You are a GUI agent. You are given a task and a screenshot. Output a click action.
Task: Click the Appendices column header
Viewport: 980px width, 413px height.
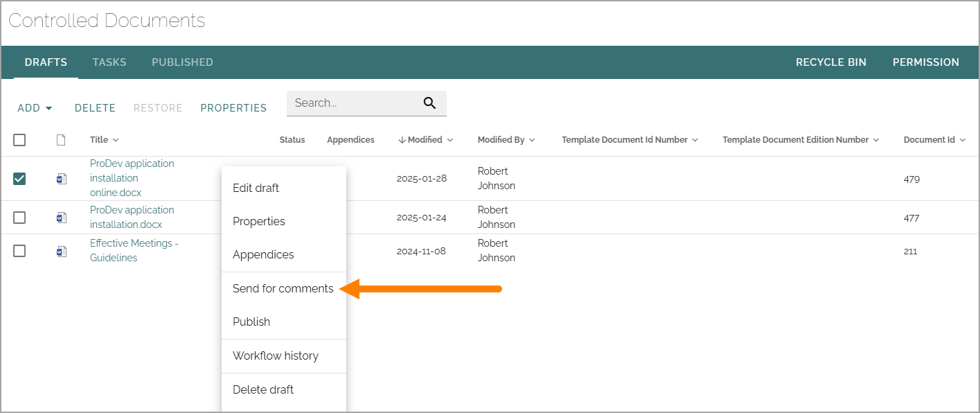click(x=351, y=140)
